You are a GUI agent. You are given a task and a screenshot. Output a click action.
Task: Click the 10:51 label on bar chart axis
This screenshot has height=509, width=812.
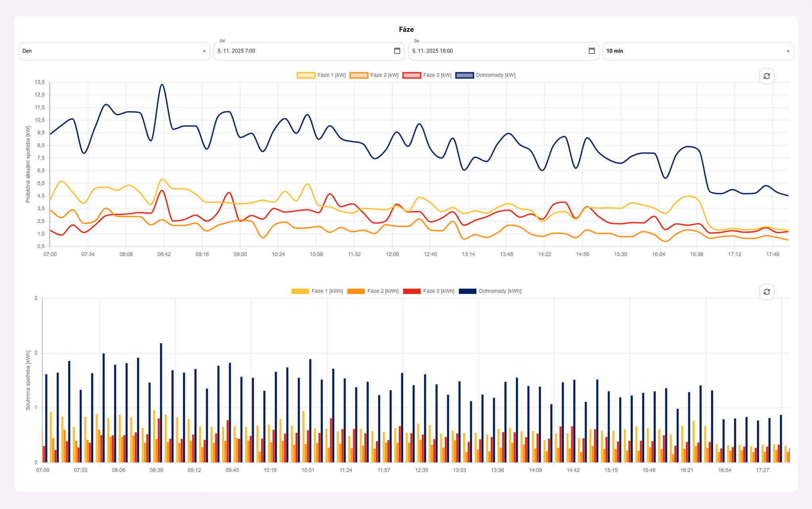[x=308, y=470]
